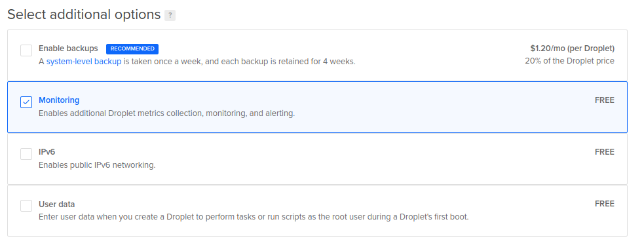Screen dimensions: 644x251
Task: Click the 20% of the Droplet price note
Action: (570, 61)
